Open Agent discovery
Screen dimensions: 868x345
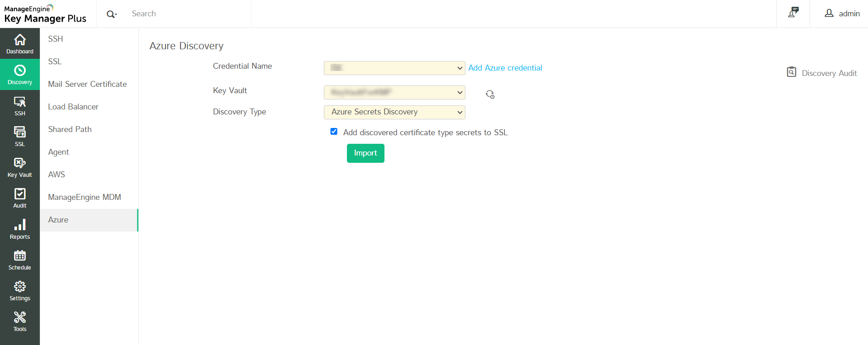(89, 152)
